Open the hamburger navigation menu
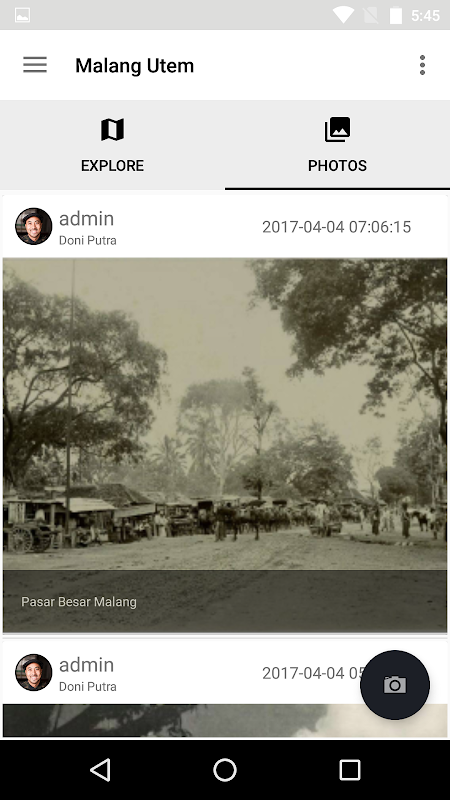This screenshot has height=800, width=450. 35,65
